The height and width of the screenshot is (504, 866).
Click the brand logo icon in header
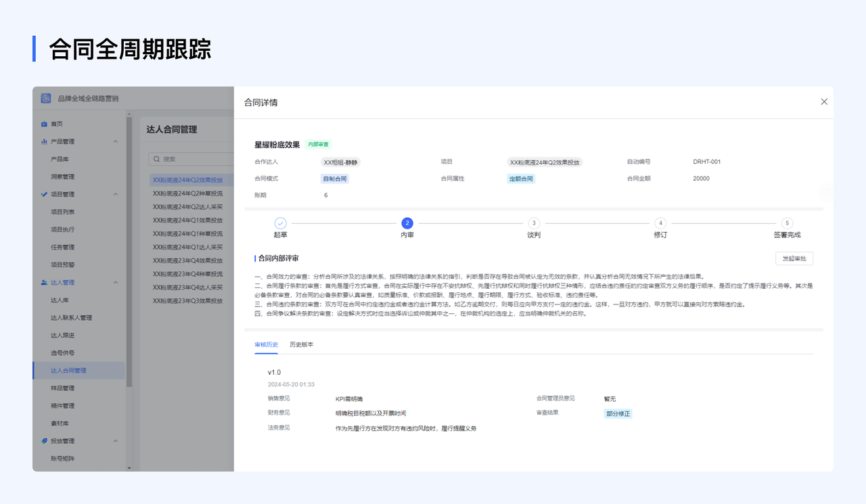pyautogui.click(x=46, y=98)
